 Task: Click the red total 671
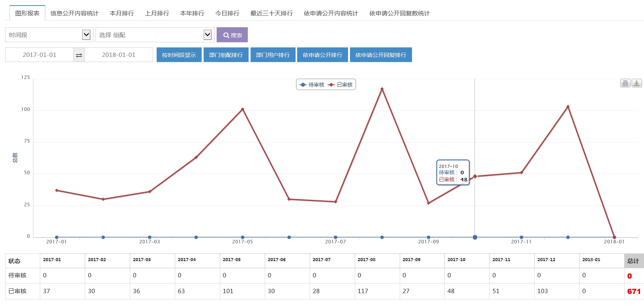coord(634,292)
